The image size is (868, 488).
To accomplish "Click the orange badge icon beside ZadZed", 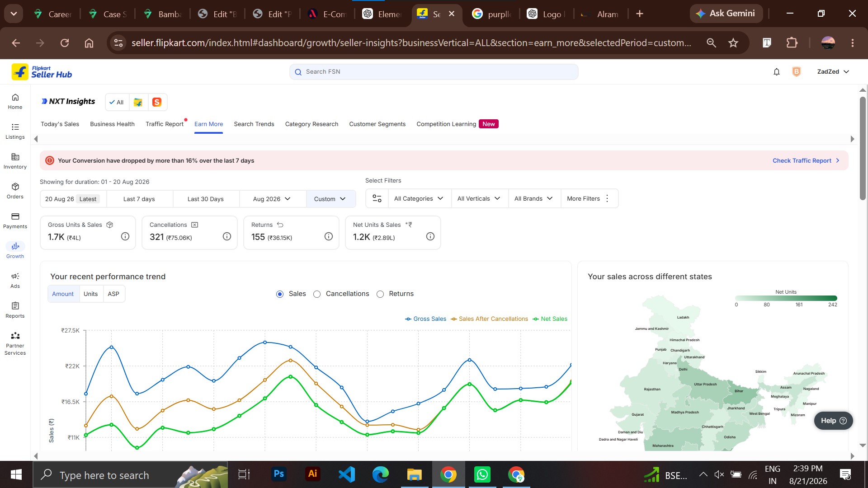I will 797,72.
